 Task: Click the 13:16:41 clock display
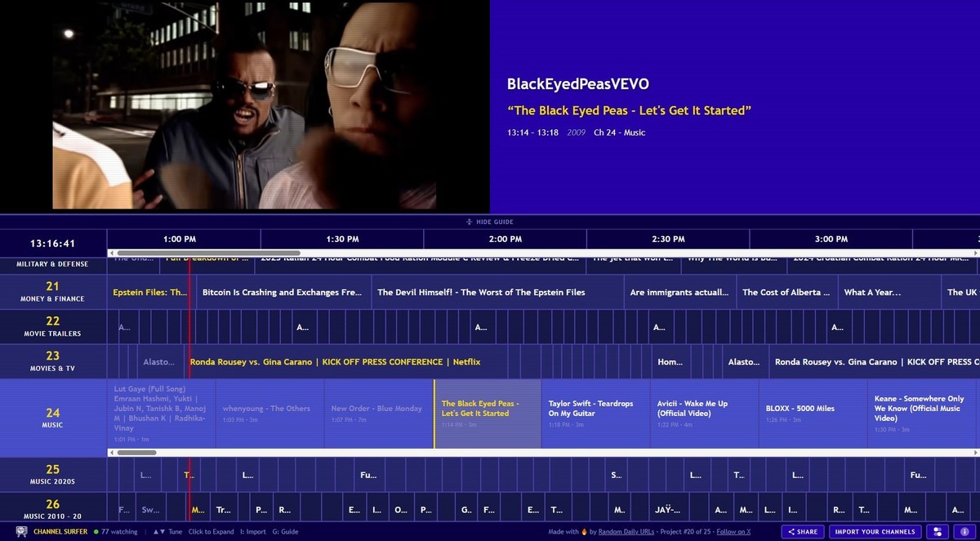(x=53, y=244)
